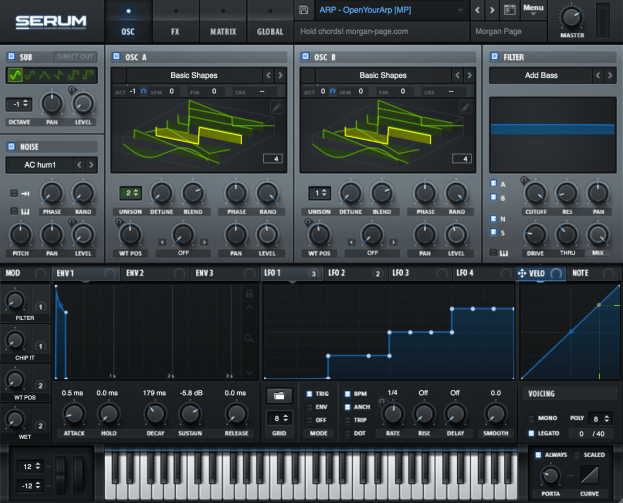Open the Add Bass filter type menu
Viewport: 623px width, 503px height.
pyautogui.click(x=541, y=75)
